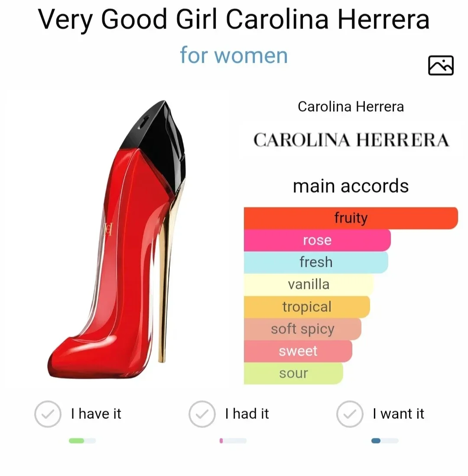This screenshot has width=468, height=476.
Task: Select the fresh accord bar
Action: [x=316, y=262]
